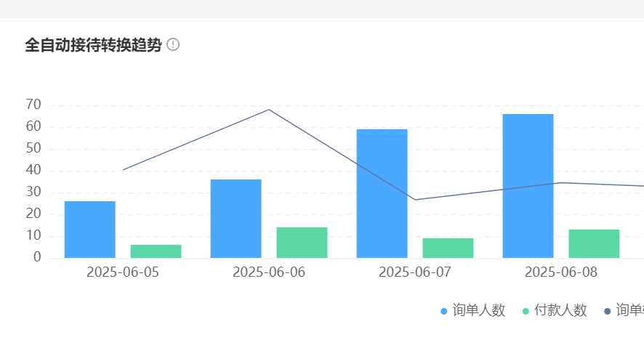The width and height of the screenshot is (644, 340).
Task: Click the line point above 2025-06-07
Action: coord(415,200)
